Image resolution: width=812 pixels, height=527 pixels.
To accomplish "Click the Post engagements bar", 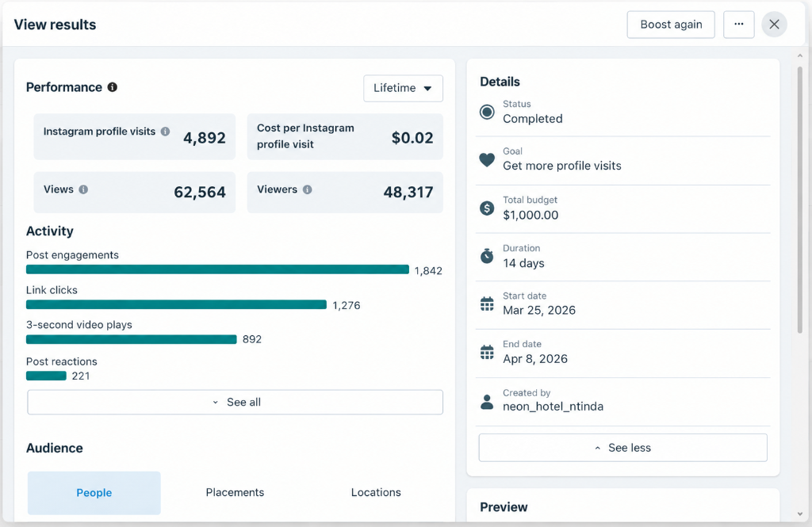I will (x=217, y=269).
